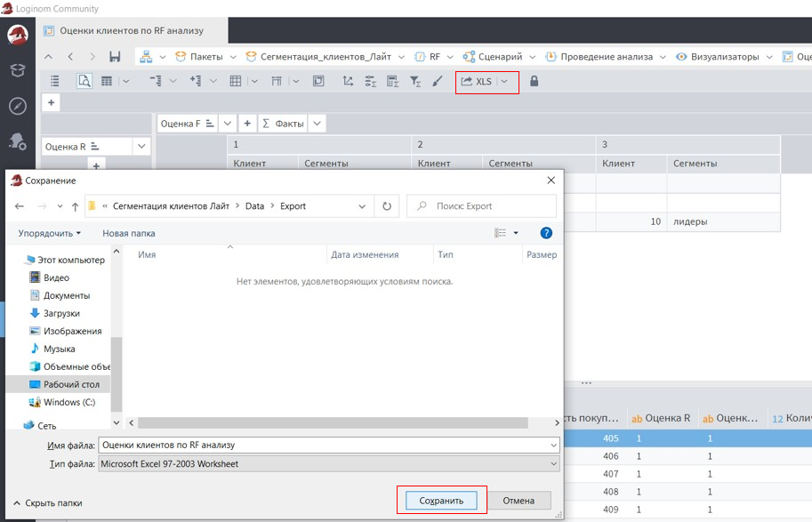This screenshot has height=522, width=812.
Task: Go up one folder in save dialog
Action: [x=75, y=206]
